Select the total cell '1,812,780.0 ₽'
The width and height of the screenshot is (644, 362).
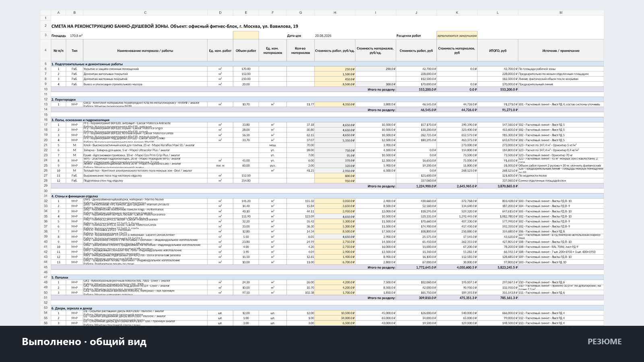[497, 216]
